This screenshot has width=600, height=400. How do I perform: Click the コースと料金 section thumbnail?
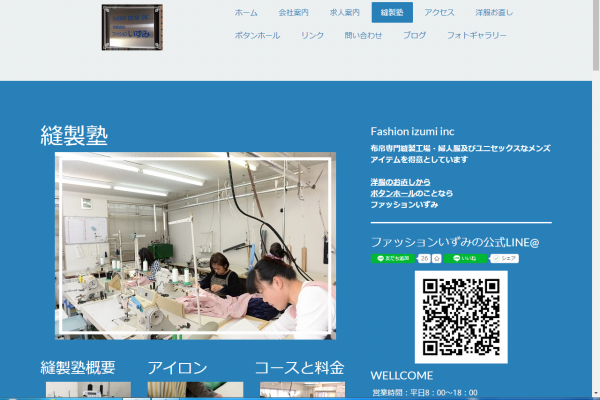pos(299,390)
